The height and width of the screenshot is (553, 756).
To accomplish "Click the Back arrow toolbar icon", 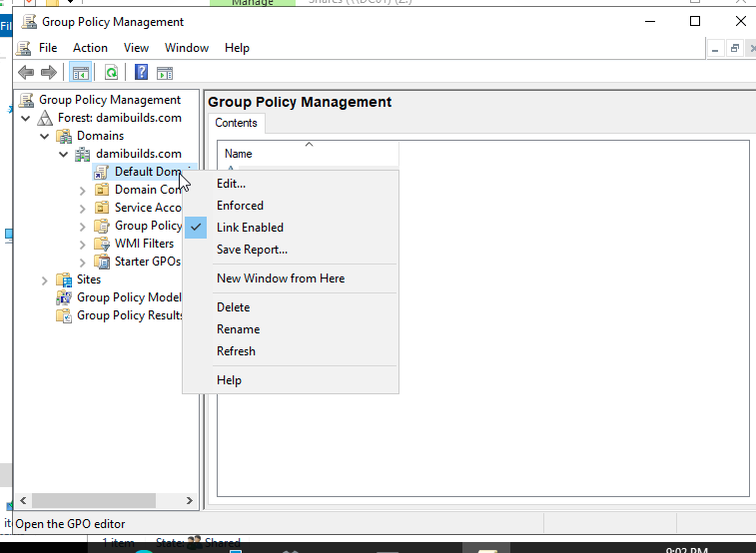I will tap(26, 73).
